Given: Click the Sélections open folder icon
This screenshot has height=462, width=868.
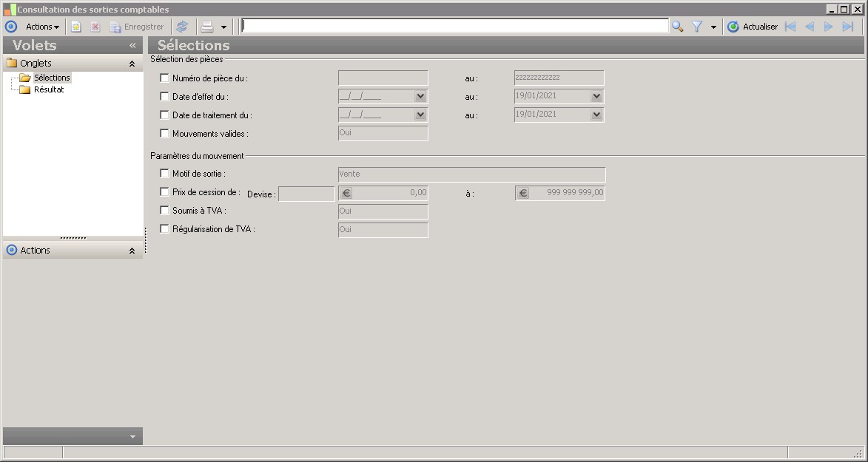Looking at the screenshot, I should point(25,78).
